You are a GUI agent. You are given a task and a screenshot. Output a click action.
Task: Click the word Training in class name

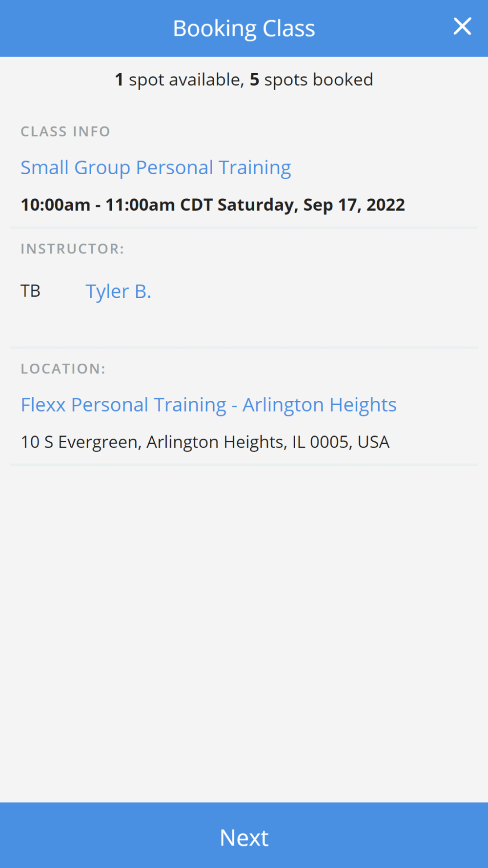coord(255,168)
